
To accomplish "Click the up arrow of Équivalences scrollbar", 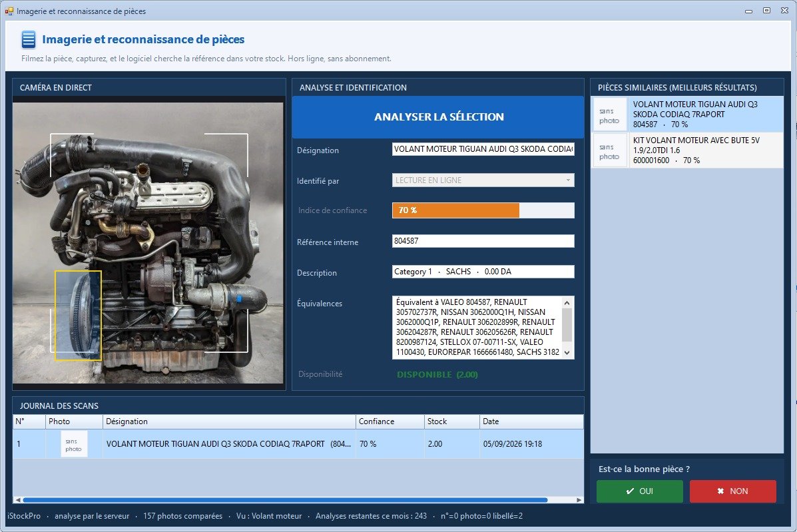I will coord(567,303).
